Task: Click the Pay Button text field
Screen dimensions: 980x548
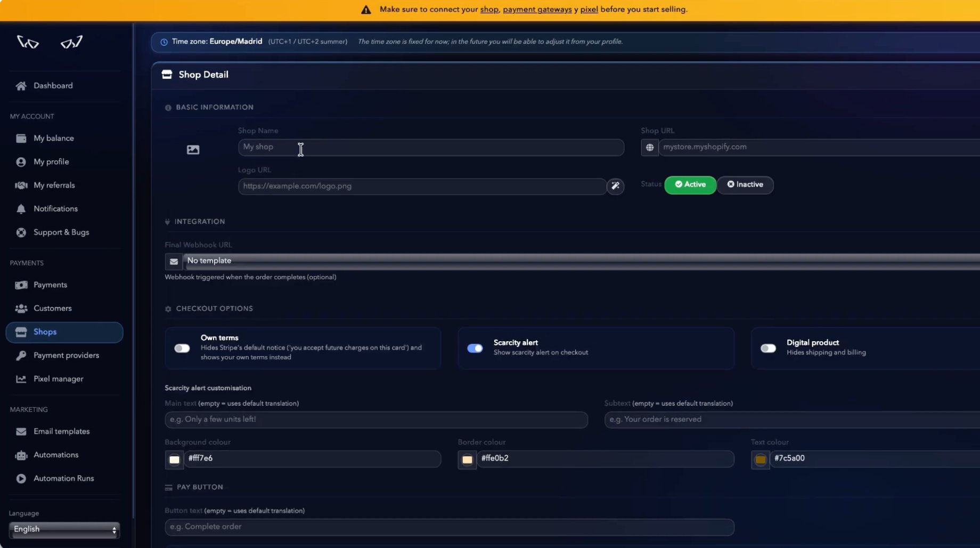Action: click(x=450, y=527)
